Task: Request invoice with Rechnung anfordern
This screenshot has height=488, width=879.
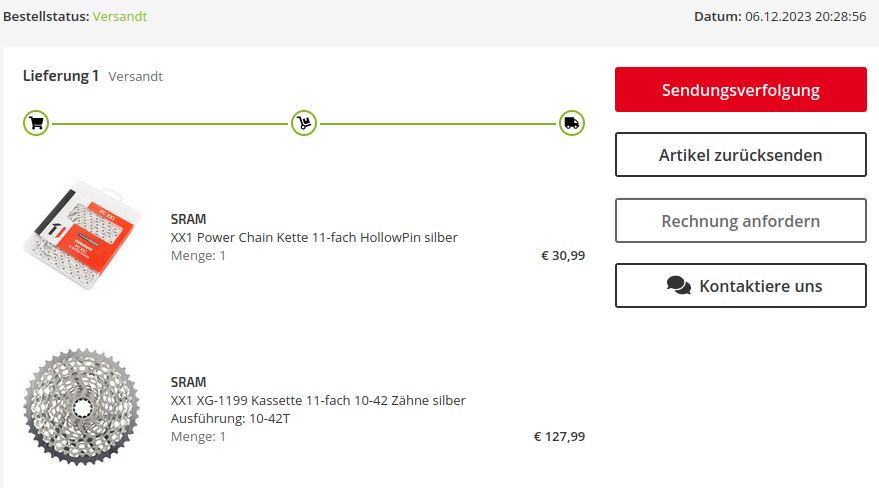Action: [740, 221]
